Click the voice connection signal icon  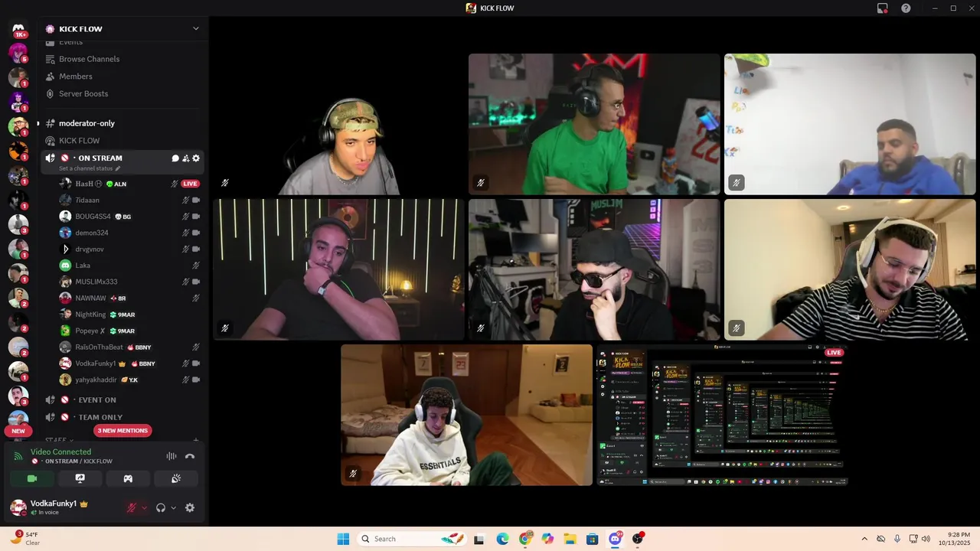click(x=18, y=456)
